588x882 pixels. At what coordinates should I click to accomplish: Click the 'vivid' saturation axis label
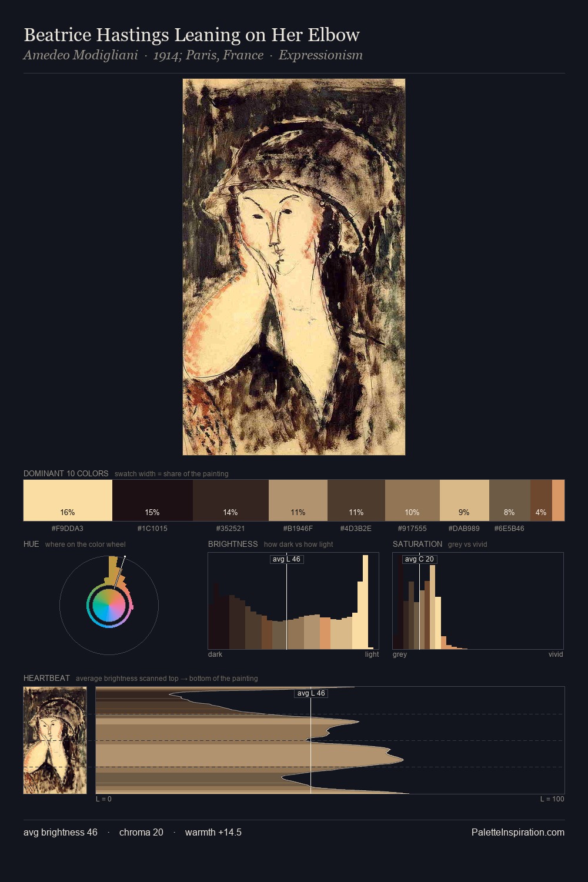click(556, 654)
